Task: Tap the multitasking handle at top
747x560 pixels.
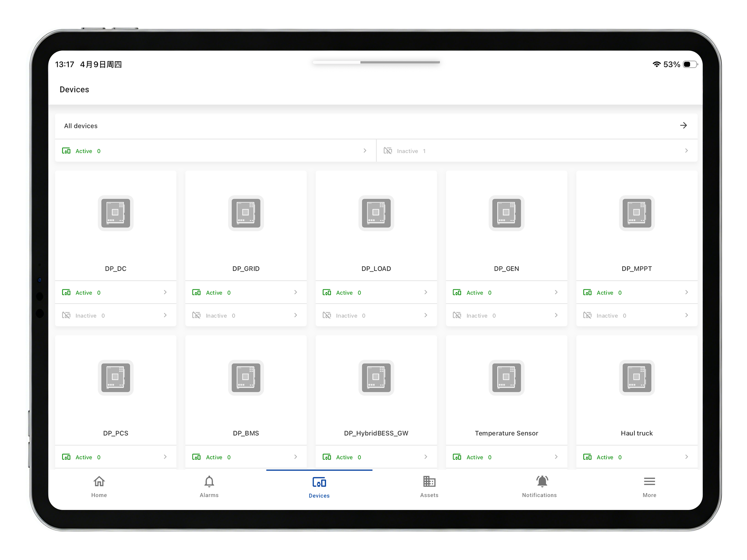Action: 376,62
